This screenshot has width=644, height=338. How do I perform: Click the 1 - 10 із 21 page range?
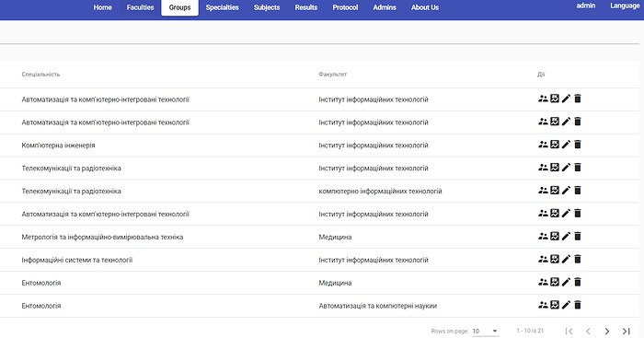(x=530, y=331)
